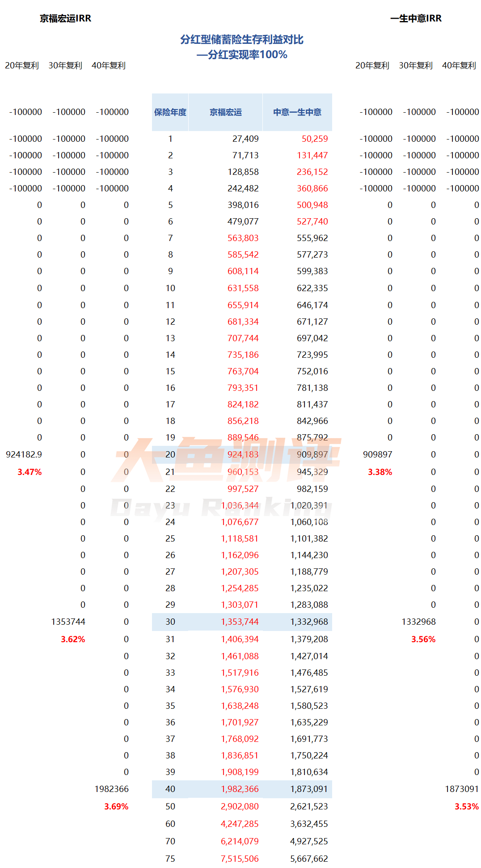Image resolution: width=481 pixels, height=868 pixels.
Task: Select cell value 527,740
Action: coord(312,221)
